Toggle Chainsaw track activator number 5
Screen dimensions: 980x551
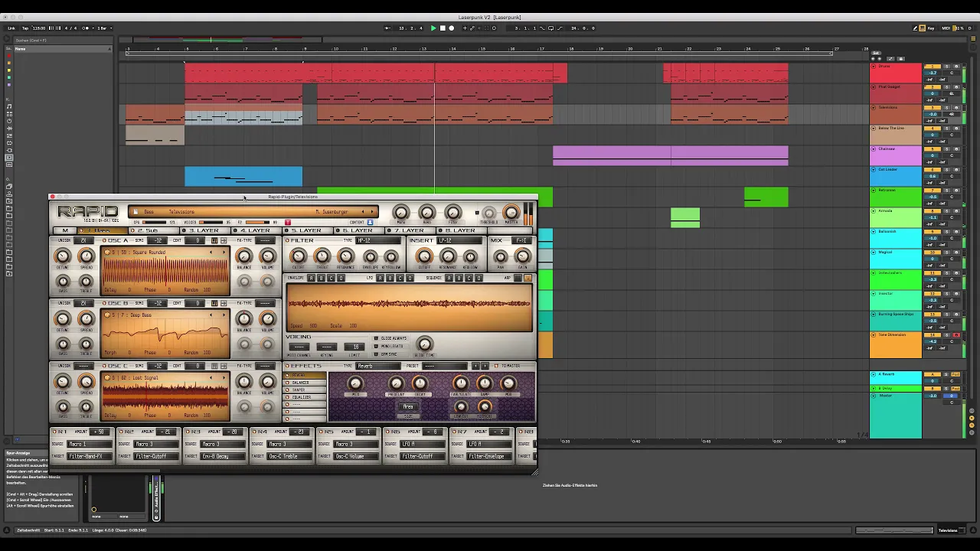pyautogui.click(x=933, y=150)
